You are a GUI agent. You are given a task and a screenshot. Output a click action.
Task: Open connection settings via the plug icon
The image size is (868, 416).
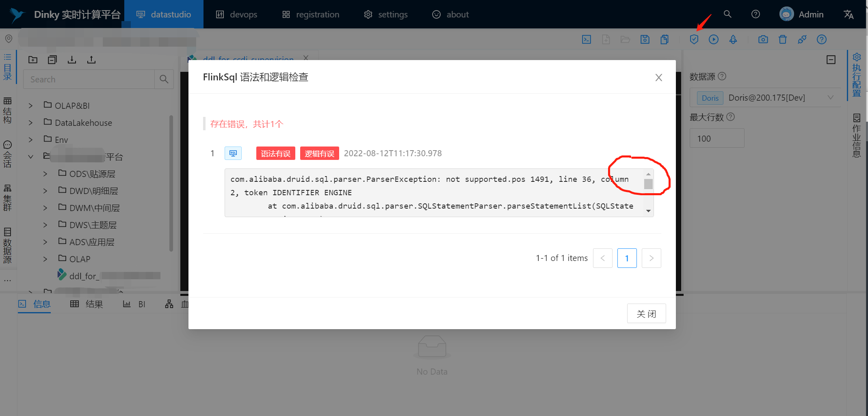(x=802, y=39)
